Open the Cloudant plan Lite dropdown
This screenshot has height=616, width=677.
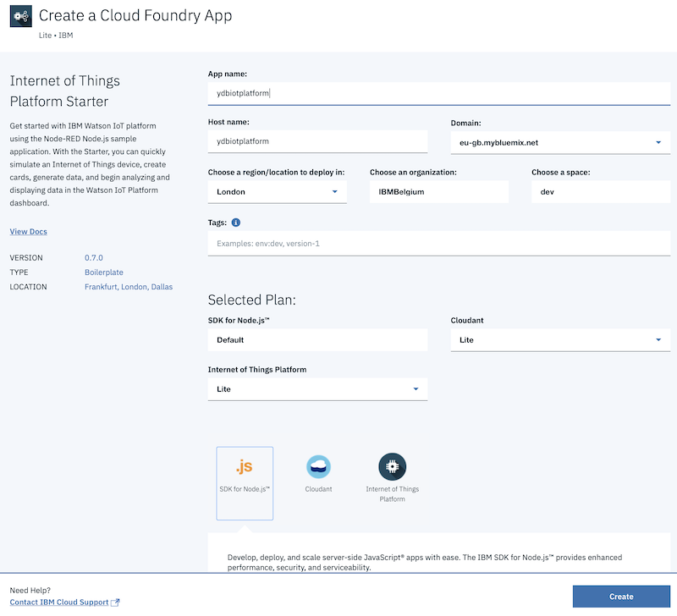(560, 339)
